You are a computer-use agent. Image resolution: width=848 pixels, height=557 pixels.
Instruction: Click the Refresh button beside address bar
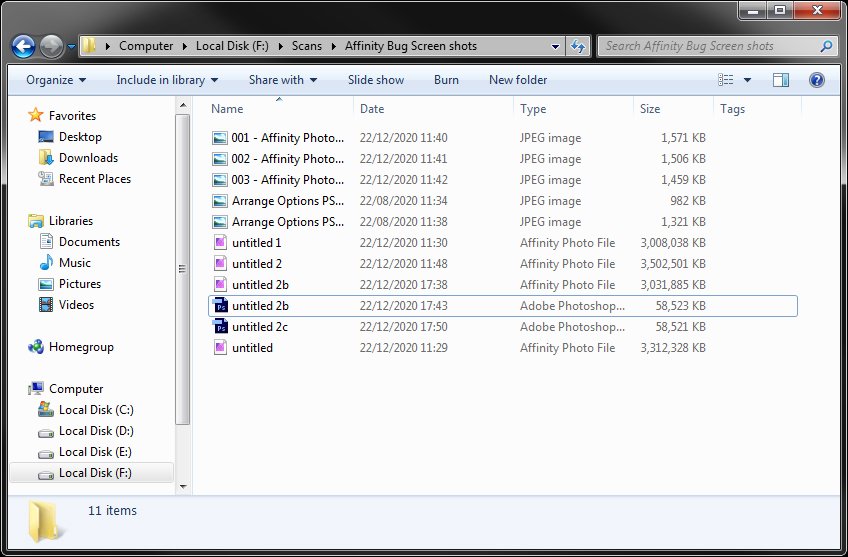[x=578, y=47]
